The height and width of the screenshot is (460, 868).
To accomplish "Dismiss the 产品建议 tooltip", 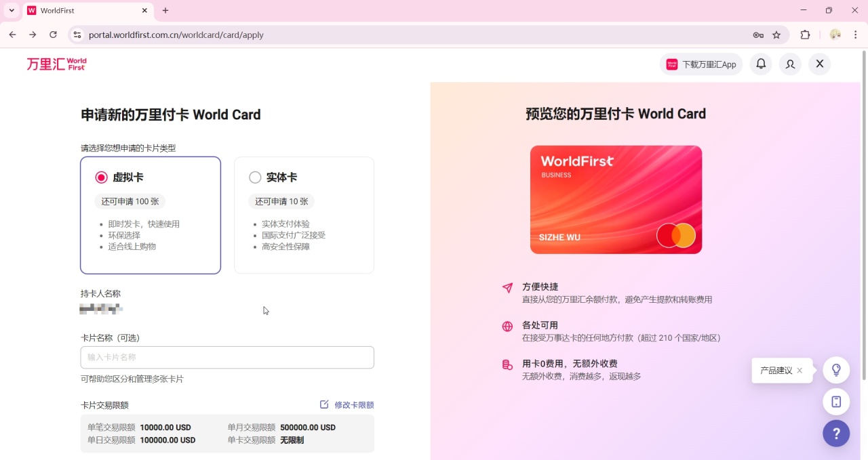I will [800, 371].
